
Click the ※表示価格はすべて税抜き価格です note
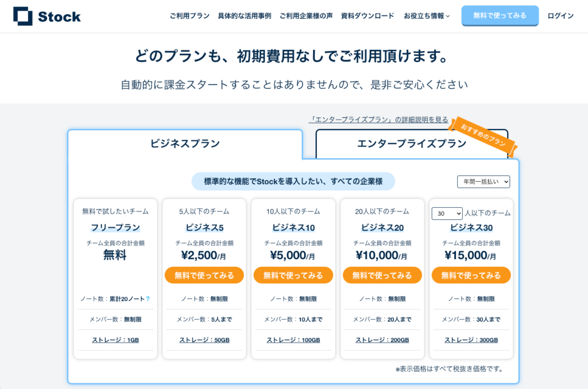449,369
